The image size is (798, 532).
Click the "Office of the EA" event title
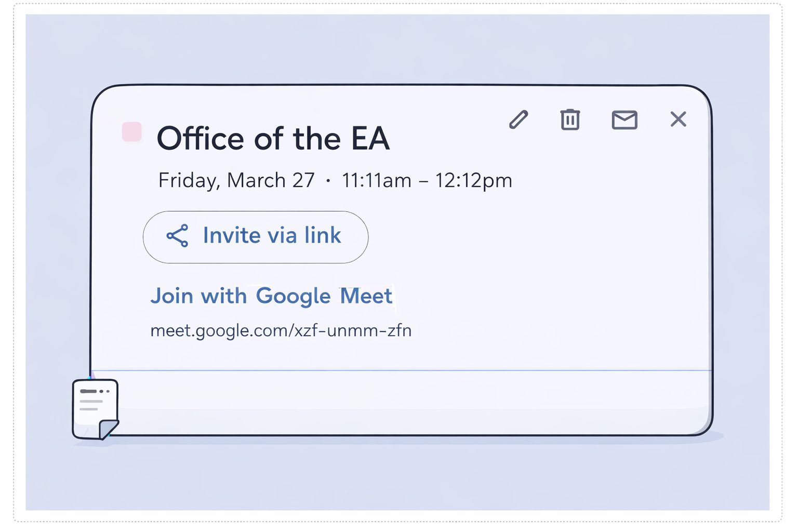(x=273, y=138)
